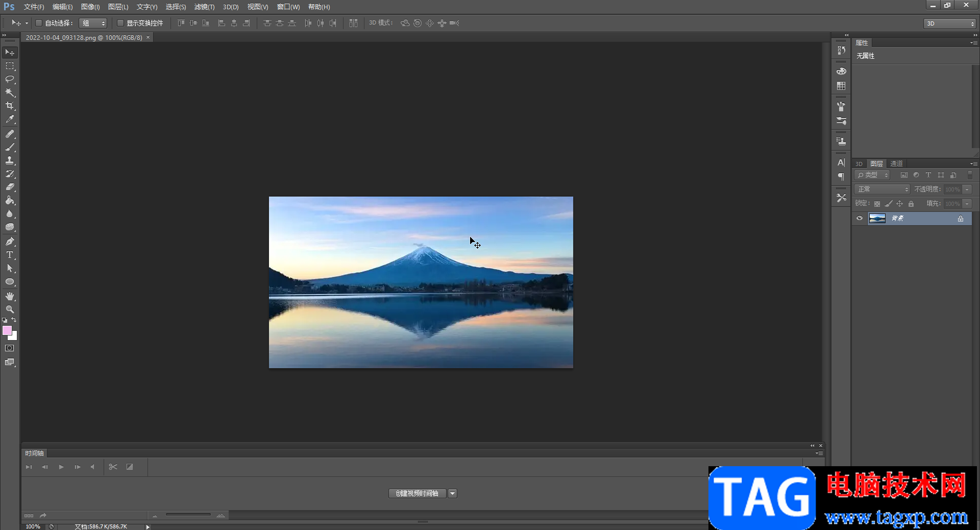This screenshot has width=980, height=530.
Task: Select the Sponge tool
Action: 10,227
